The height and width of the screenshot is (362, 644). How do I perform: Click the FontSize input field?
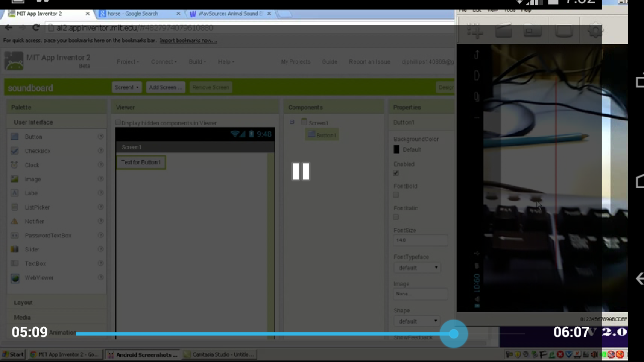420,240
